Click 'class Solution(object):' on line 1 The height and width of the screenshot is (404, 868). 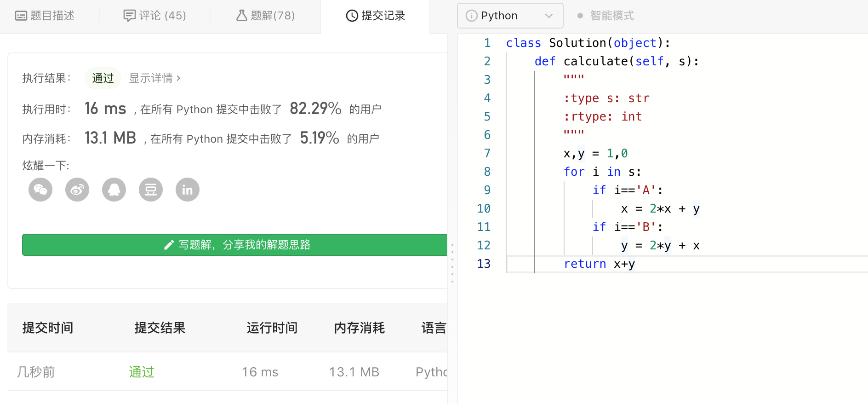pyautogui.click(x=588, y=43)
